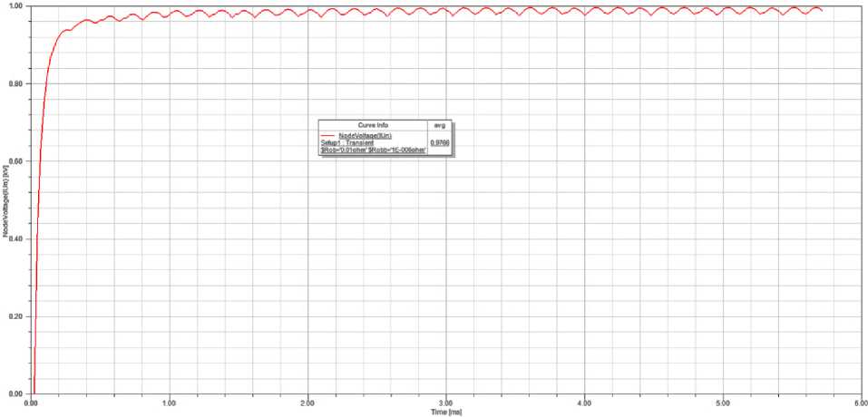
Task: Click the red line sample in legend
Action: click(327, 135)
